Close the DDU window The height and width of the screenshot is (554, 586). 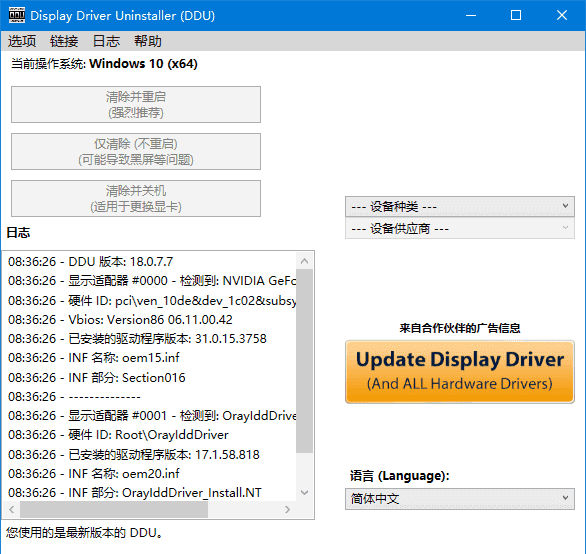click(562, 15)
